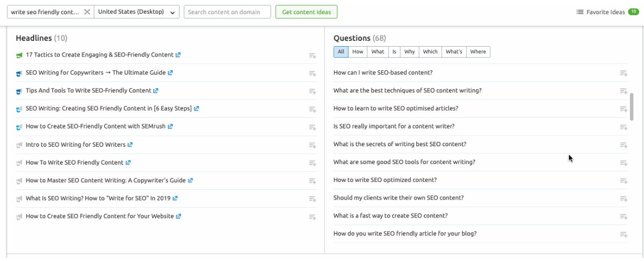Filter questions by How
This screenshot has width=644, height=261.
pos(357,52)
